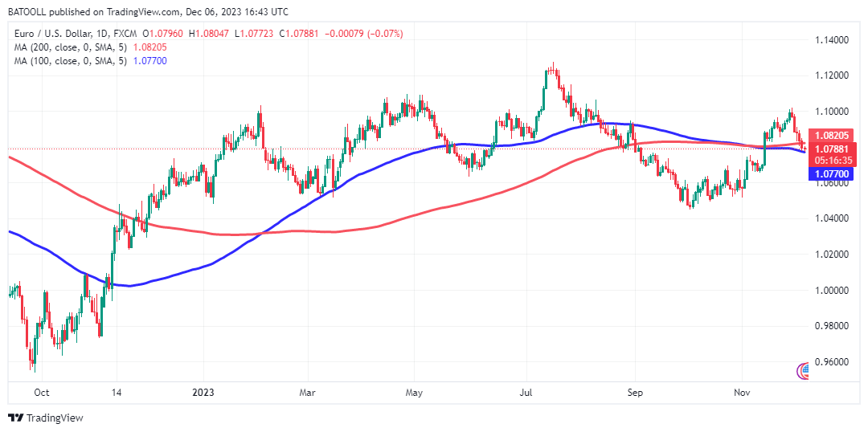This screenshot has height=432, width=868.
Task: Click the purple event icon near bottom right
Action: 802,370
